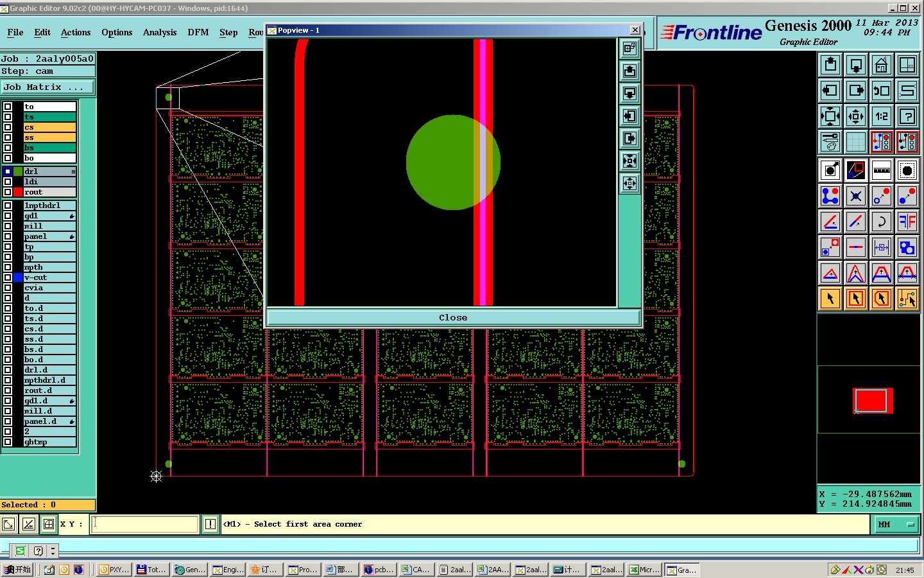The image size is (924, 578).
Task: Select the arrow pointer select tool
Action: [830, 299]
